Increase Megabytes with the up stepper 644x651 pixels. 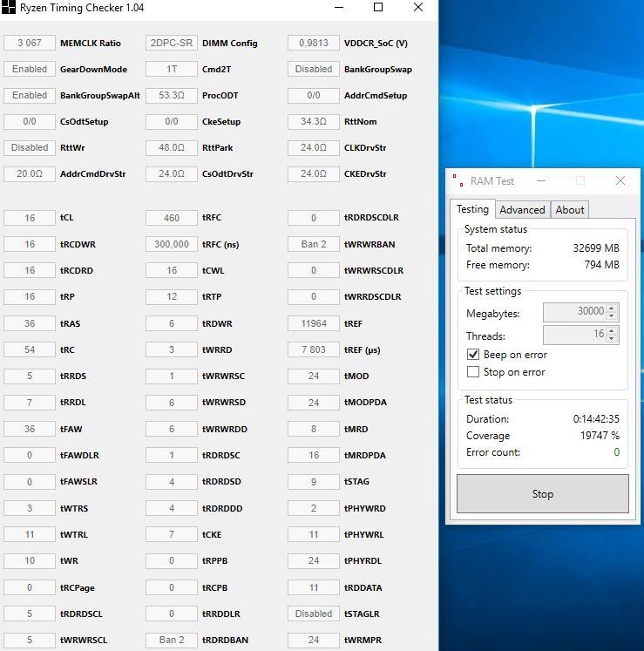pos(612,308)
